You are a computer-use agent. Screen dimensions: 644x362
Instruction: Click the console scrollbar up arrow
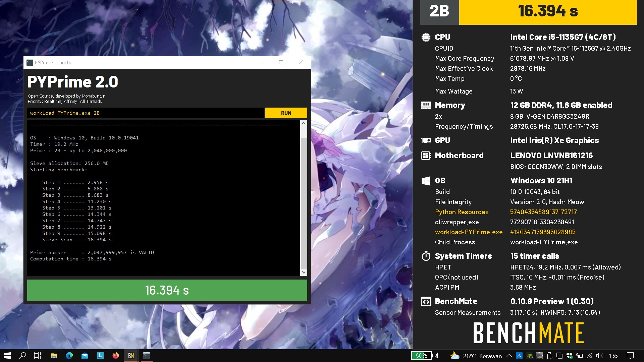[304, 123]
